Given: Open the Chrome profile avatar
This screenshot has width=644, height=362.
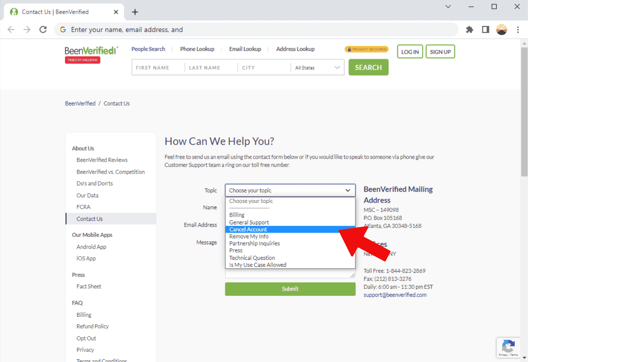Looking at the screenshot, I should pyautogui.click(x=501, y=29).
